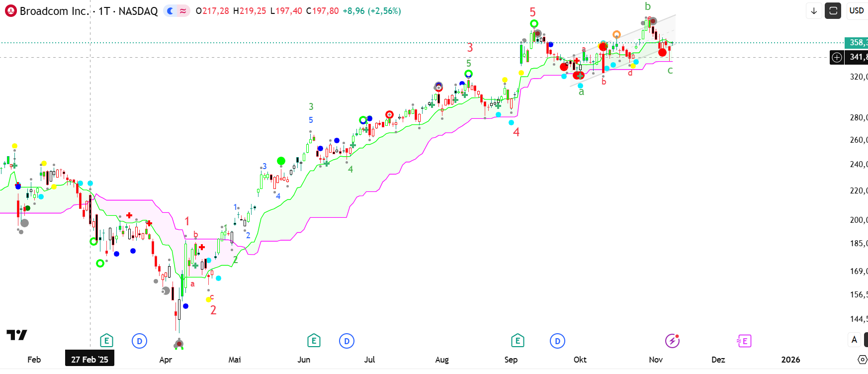Click the earnings marker near September
Screen dimensions: 868x374
point(517,341)
